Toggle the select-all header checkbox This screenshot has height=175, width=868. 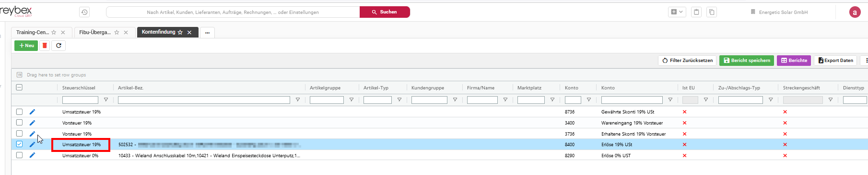(x=19, y=87)
